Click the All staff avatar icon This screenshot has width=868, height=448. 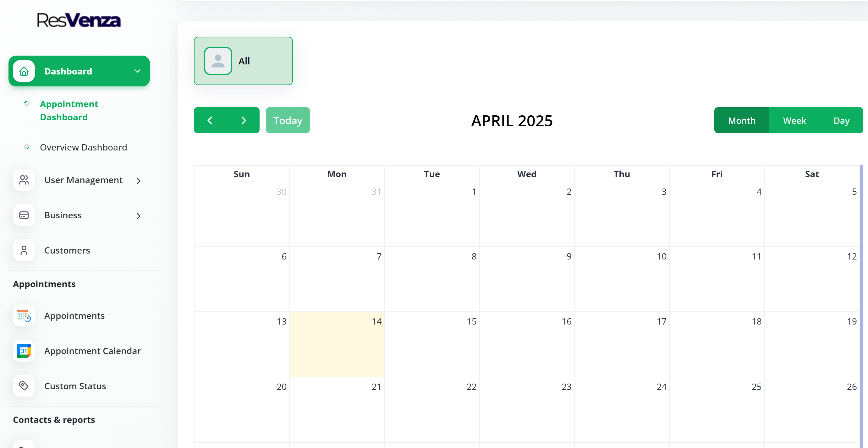218,61
